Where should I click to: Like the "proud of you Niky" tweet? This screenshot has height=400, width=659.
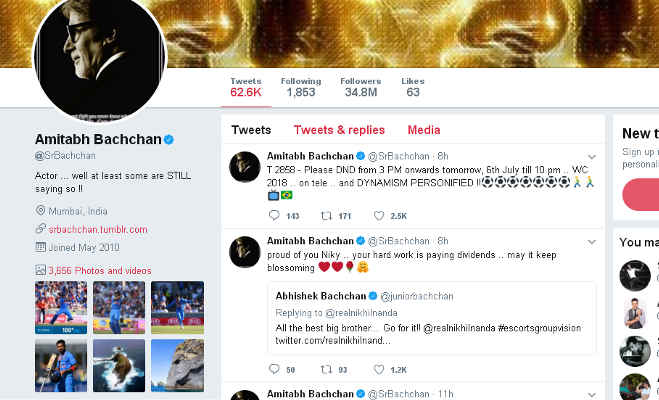379,369
